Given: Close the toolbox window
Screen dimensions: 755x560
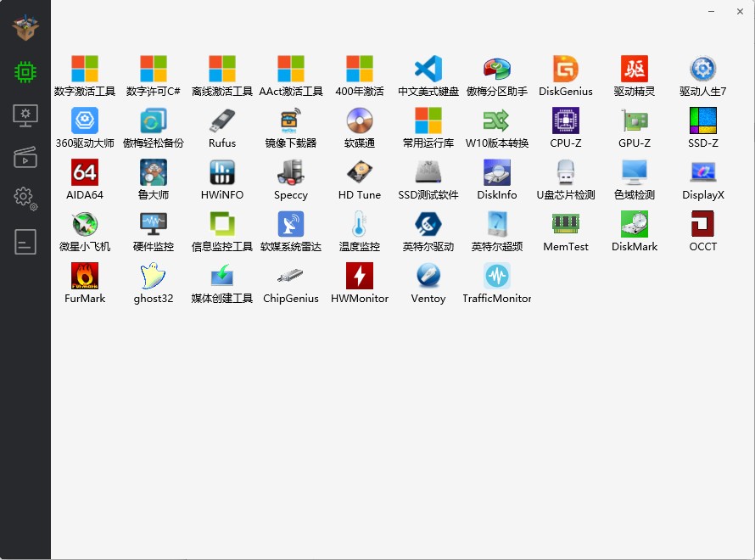Looking at the screenshot, I should tap(740, 11).
